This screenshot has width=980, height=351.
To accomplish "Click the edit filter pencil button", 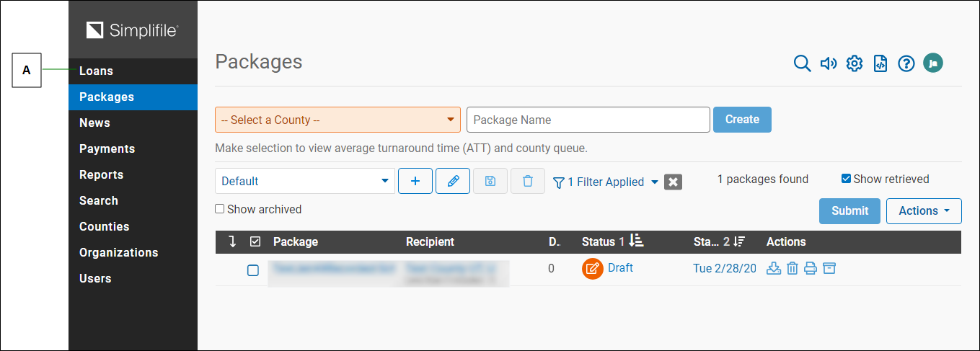I will tap(453, 181).
